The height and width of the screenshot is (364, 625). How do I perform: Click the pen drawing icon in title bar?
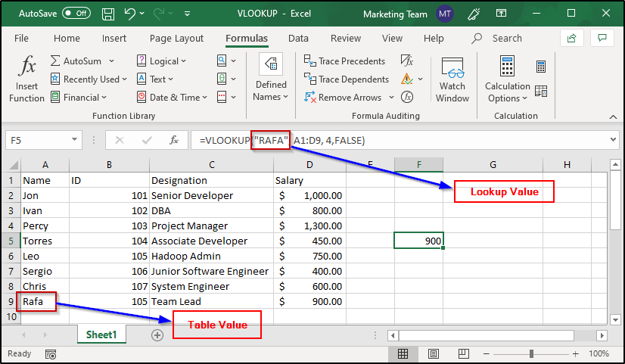[474, 14]
